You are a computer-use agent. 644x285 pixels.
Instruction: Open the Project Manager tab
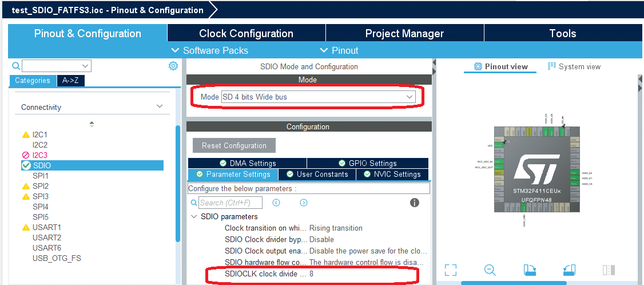(x=404, y=33)
